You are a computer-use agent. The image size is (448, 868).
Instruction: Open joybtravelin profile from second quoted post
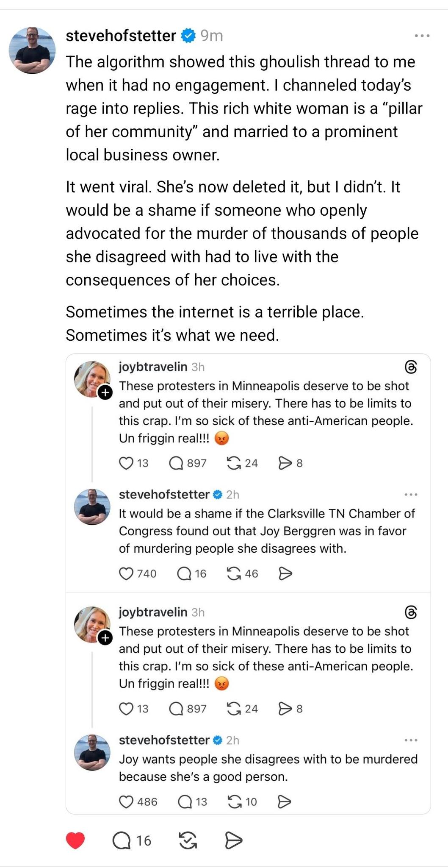[x=153, y=612]
